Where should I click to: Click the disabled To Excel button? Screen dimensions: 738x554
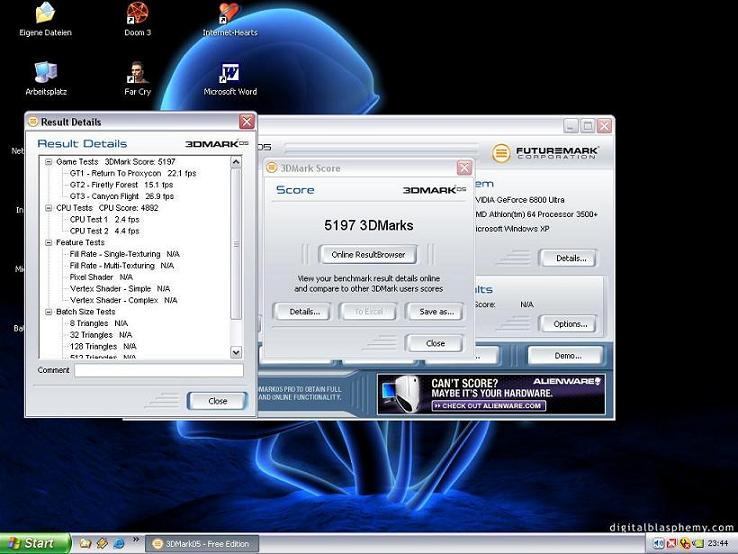coord(369,312)
